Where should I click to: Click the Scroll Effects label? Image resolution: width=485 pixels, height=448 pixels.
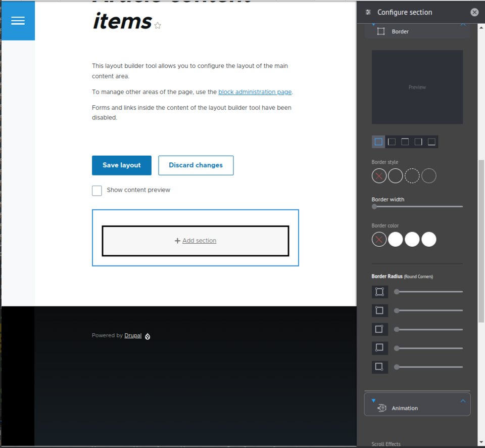coord(385,444)
